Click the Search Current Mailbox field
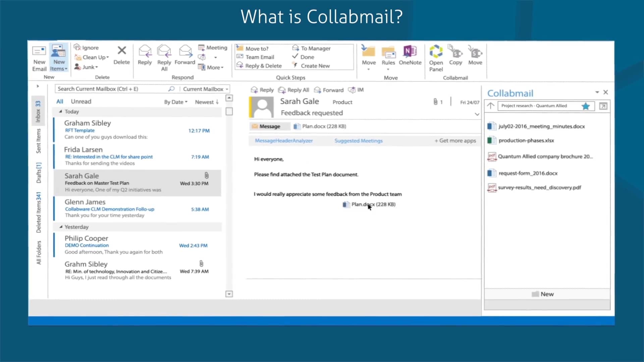644x362 pixels. [x=111, y=88]
